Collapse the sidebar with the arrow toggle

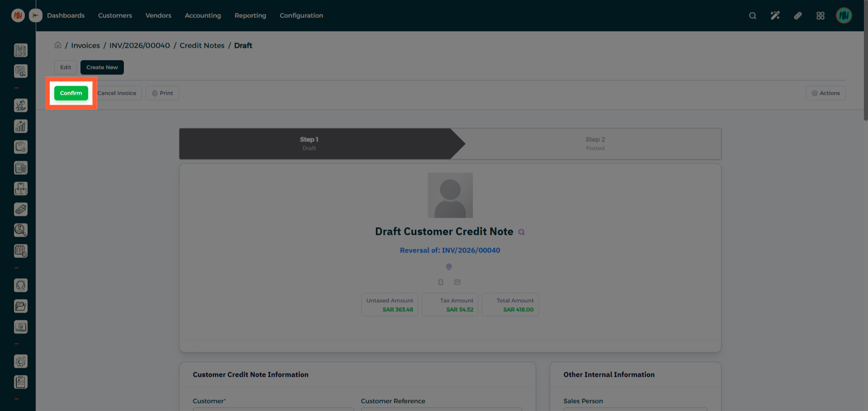[x=36, y=16]
